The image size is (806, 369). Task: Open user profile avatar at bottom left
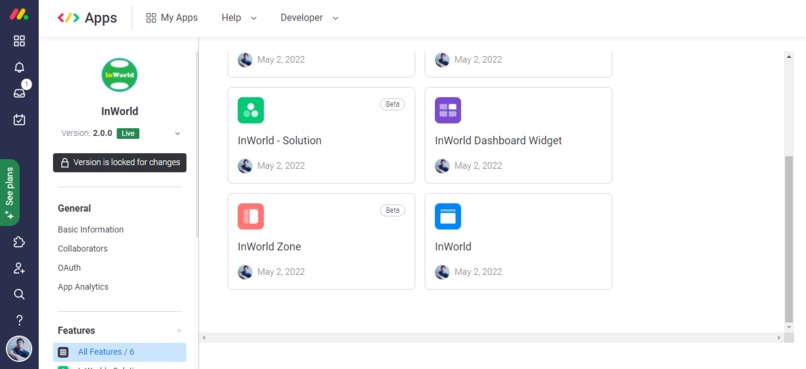tap(19, 349)
